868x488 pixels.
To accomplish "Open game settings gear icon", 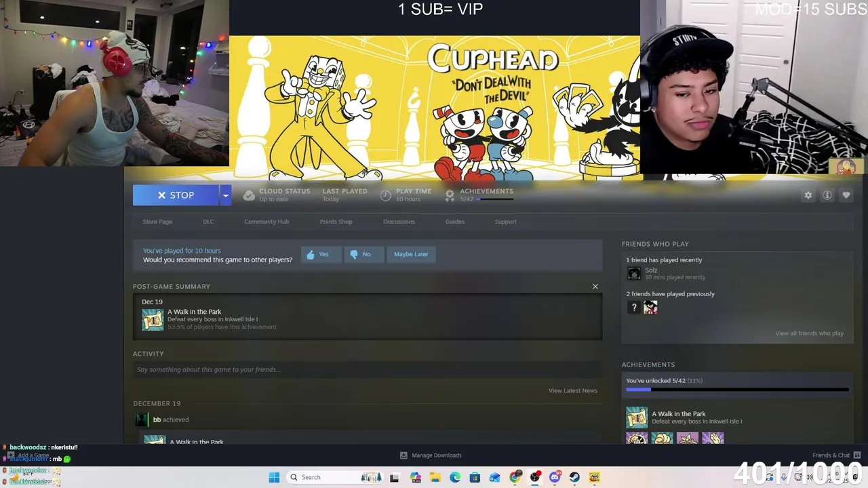I will click(808, 195).
